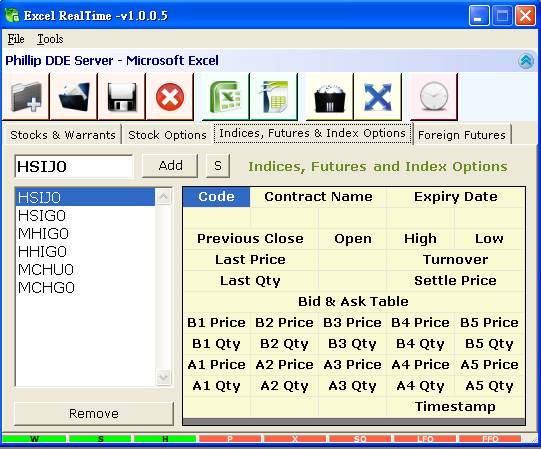Image resolution: width=541 pixels, height=449 pixels.
Task: Click the red P status indicator
Action: (x=230, y=439)
